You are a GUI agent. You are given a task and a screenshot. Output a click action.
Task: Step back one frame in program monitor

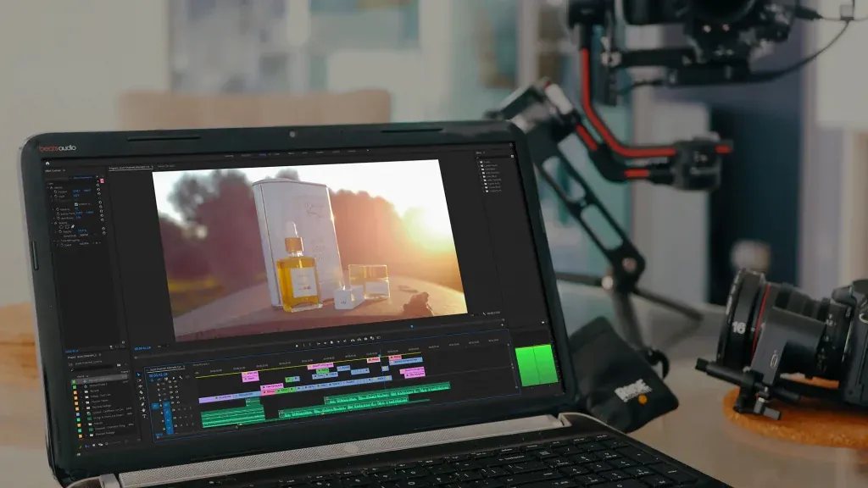[x=325, y=342]
